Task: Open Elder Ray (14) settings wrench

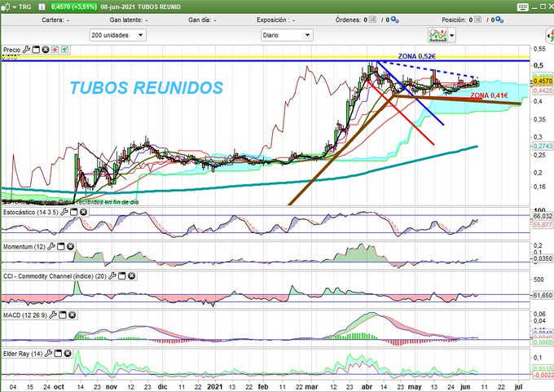Action: tap(48, 354)
